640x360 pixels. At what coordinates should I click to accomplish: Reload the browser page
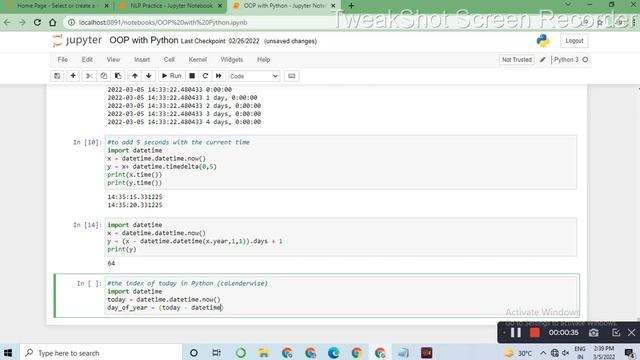tap(37, 22)
